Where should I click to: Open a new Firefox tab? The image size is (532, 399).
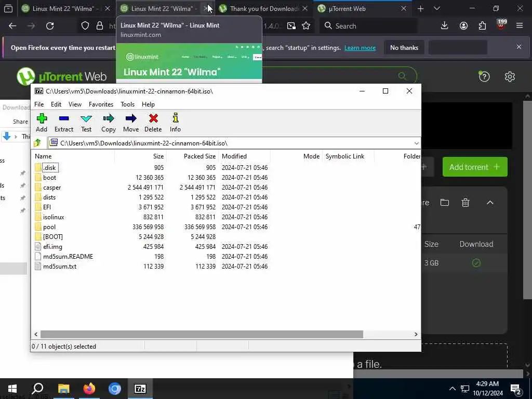tap(420, 8)
